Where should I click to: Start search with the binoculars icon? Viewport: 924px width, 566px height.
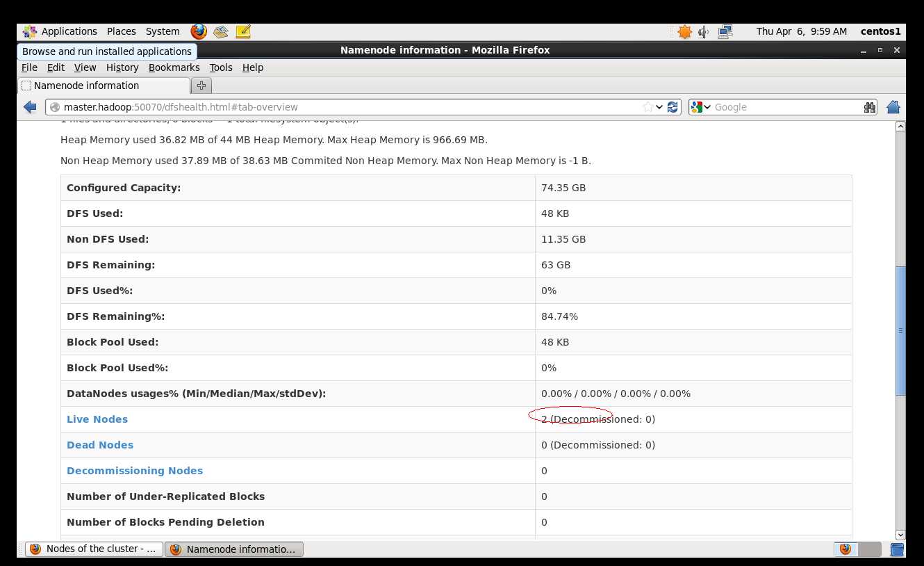pos(870,107)
